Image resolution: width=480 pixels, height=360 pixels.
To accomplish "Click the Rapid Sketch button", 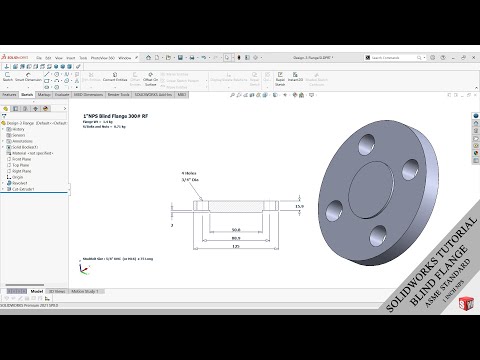I will (280, 79).
